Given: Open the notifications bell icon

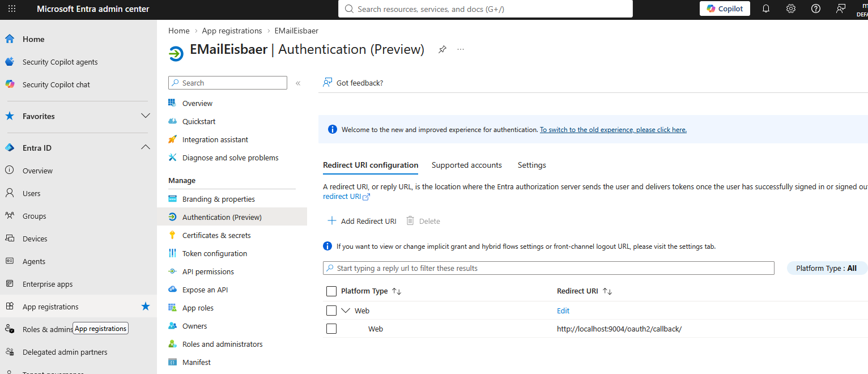Looking at the screenshot, I should tap(766, 8).
